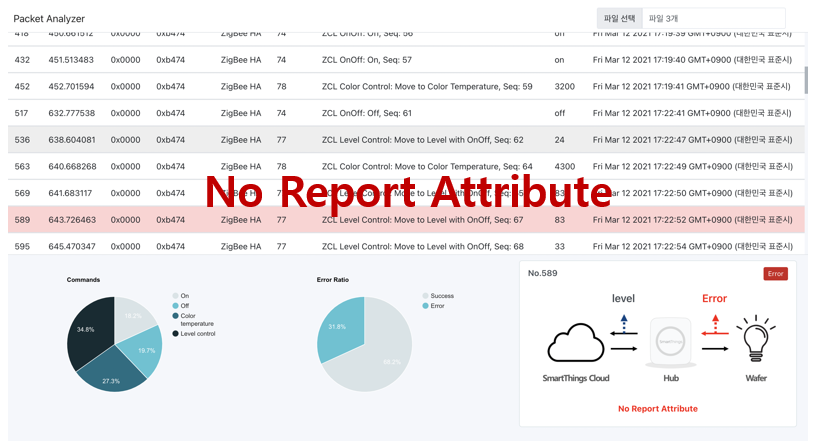
Task: Toggle Success legend item in Error Ratio
Action: tap(438, 296)
